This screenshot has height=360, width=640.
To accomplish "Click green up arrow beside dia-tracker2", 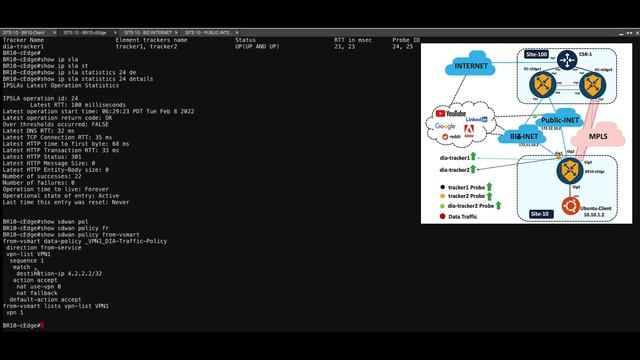I will coord(473,168).
